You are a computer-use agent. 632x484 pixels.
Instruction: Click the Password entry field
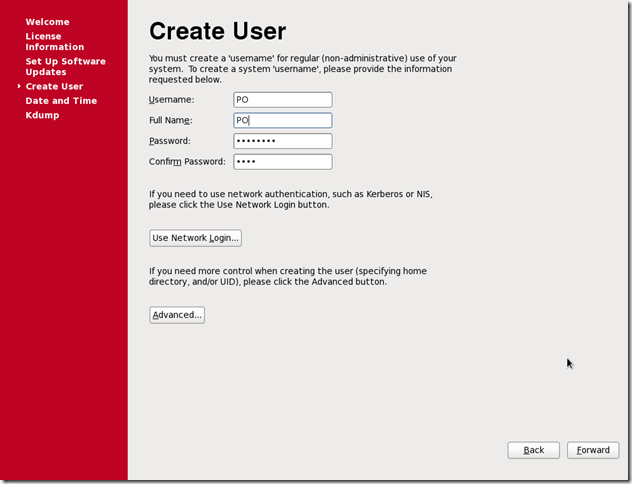[x=282, y=141]
